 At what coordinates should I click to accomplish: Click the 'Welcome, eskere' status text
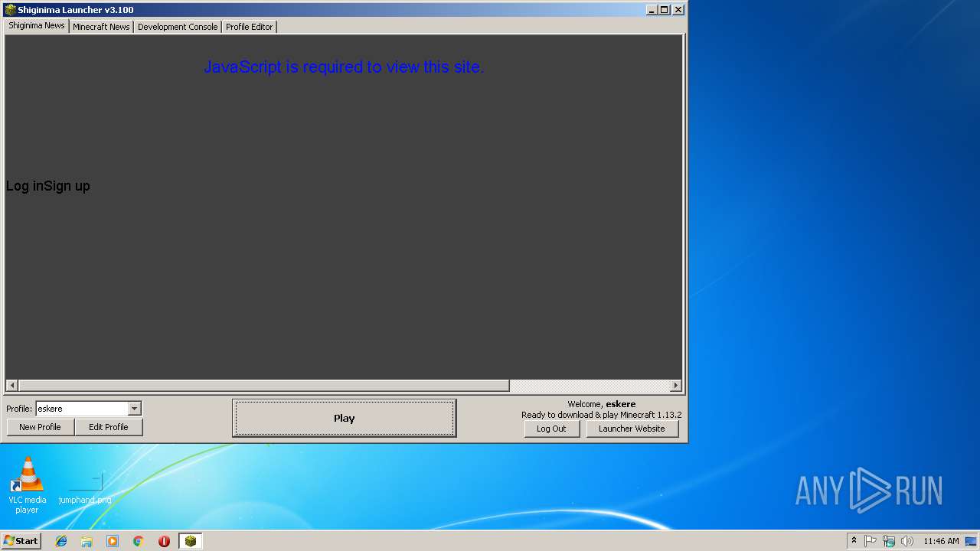(602, 404)
